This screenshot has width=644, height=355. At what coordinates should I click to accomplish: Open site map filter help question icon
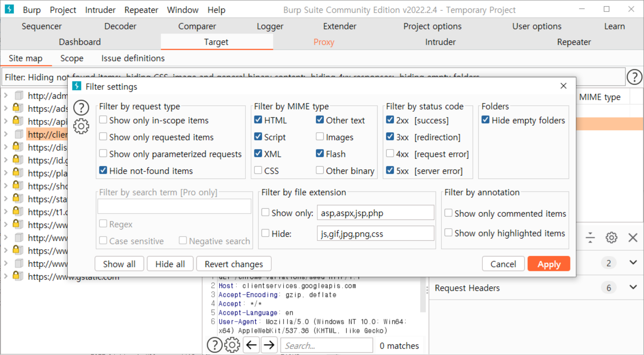[x=634, y=77]
